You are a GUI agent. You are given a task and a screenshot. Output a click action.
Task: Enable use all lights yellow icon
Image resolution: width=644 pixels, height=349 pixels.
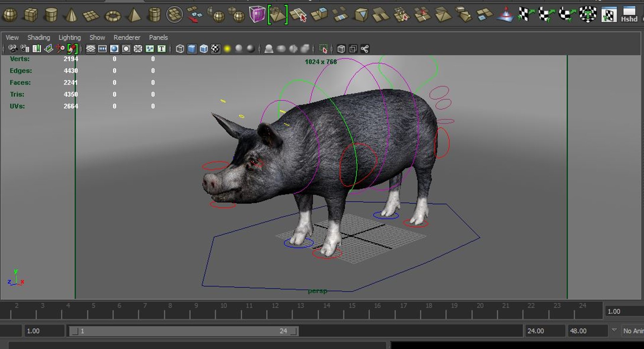tap(227, 49)
